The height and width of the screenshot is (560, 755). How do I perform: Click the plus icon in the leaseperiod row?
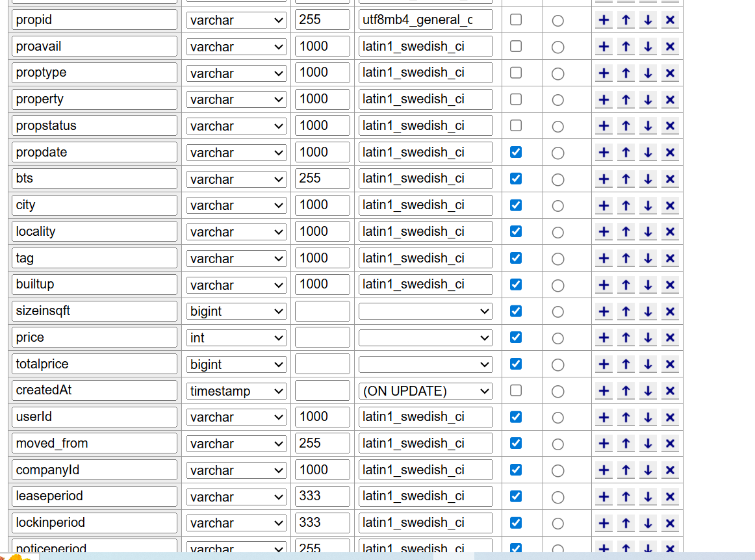(x=604, y=496)
